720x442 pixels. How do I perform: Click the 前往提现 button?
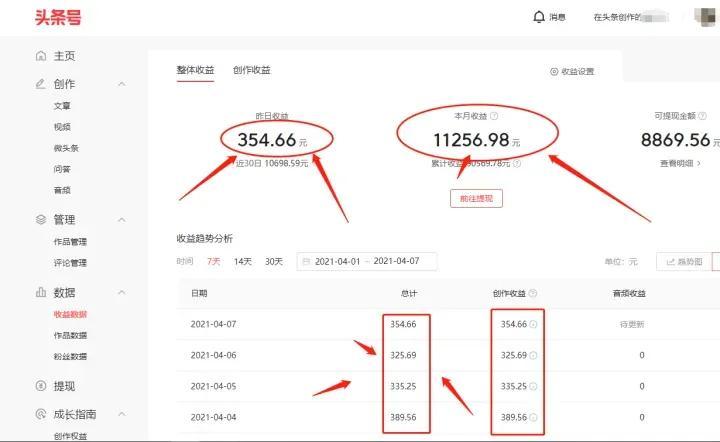[476, 198]
